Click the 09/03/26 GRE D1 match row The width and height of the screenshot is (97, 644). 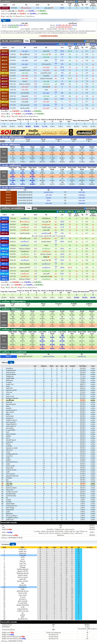coord(48,225)
